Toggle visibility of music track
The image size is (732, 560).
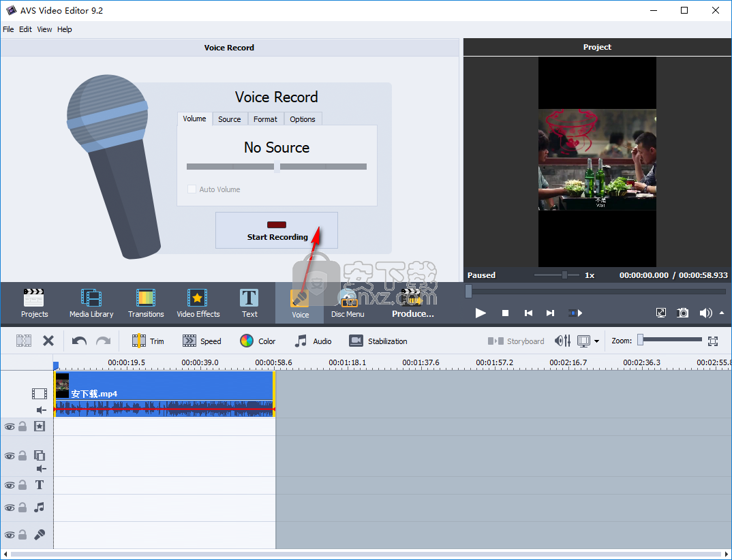pyautogui.click(x=10, y=508)
